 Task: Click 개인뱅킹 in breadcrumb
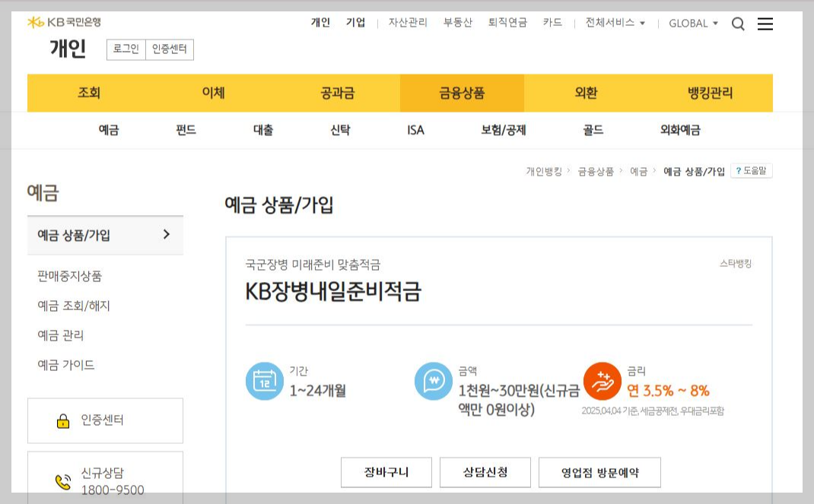[543, 171]
